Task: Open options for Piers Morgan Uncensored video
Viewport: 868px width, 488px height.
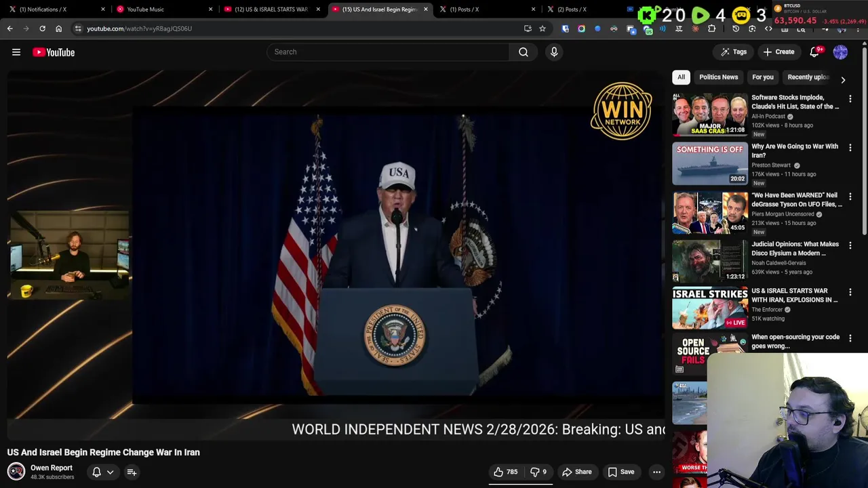Action: coord(850,197)
